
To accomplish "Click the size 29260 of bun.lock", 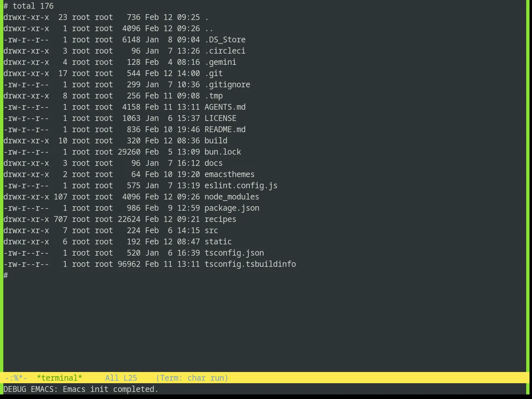I will pos(129,152).
